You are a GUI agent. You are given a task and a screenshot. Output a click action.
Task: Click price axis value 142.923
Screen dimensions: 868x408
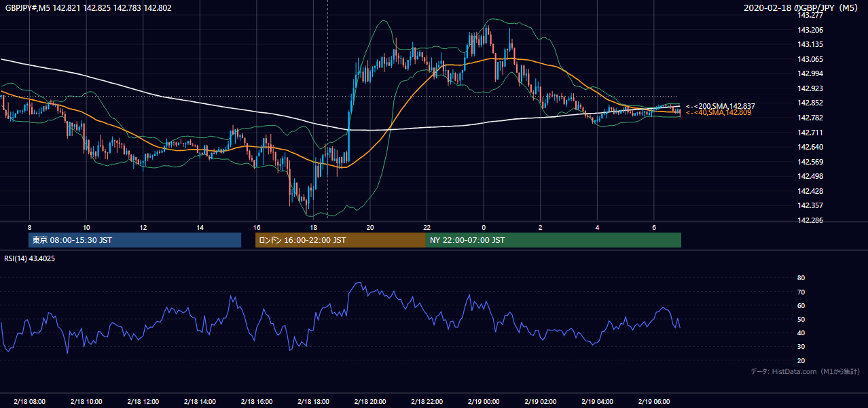coord(810,88)
